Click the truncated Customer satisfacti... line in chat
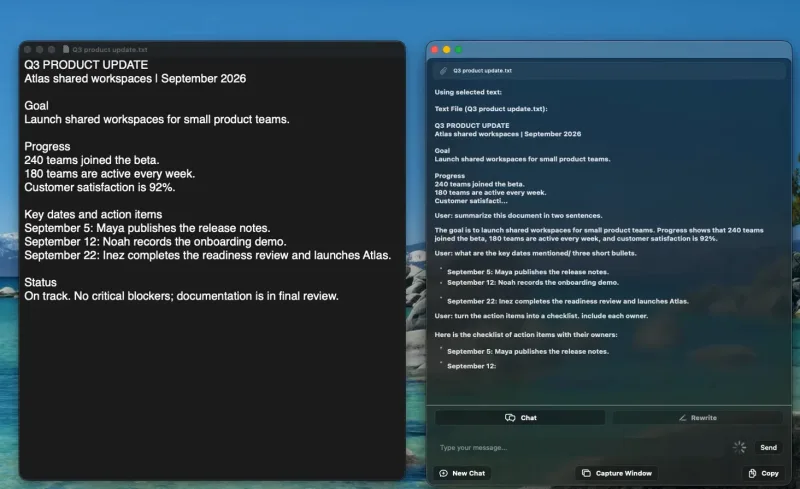 471,201
